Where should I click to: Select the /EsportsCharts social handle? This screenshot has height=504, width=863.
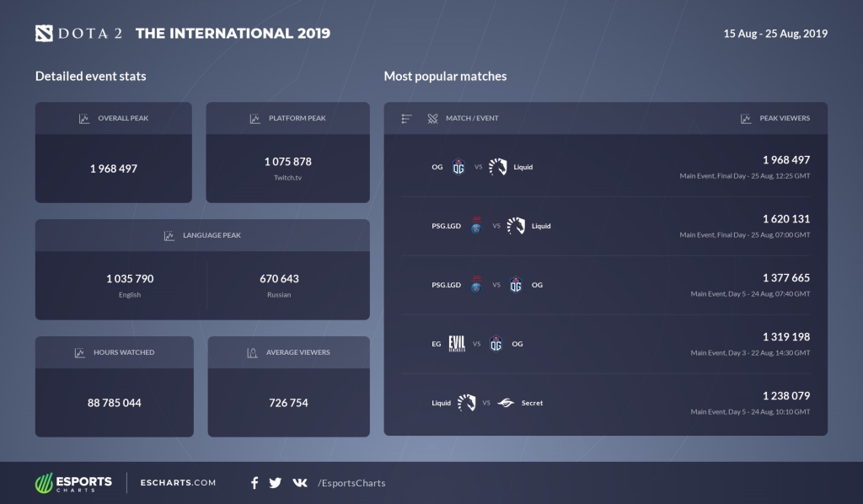pos(351,483)
